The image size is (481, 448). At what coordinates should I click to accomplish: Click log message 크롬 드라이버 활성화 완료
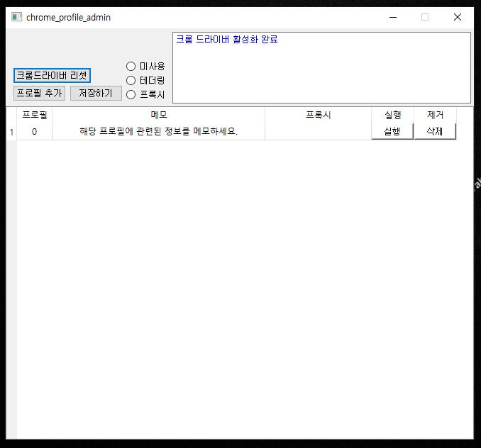(227, 39)
